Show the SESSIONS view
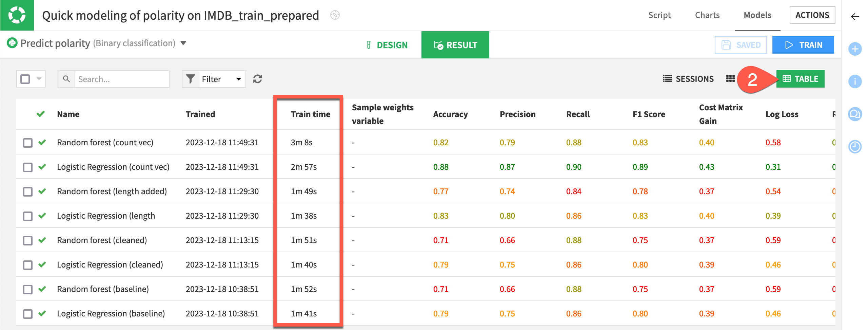Screen dimensions: 868x330 pyautogui.click(x=688, y=79)
